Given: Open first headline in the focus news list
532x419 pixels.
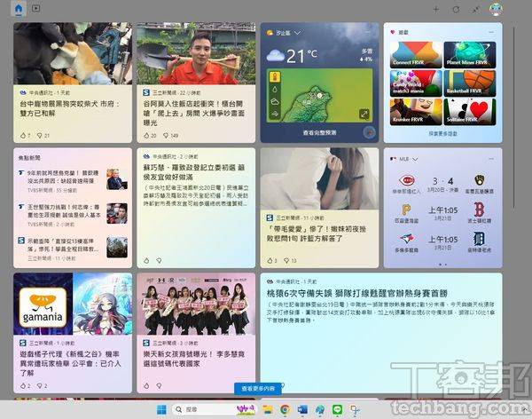Looking at the screenshot, I should 73,180.
